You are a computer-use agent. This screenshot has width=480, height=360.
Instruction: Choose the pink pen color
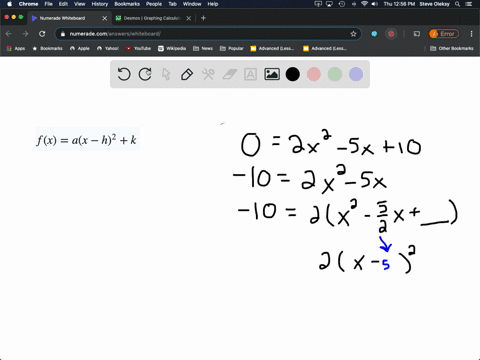(x=314, y=74)
